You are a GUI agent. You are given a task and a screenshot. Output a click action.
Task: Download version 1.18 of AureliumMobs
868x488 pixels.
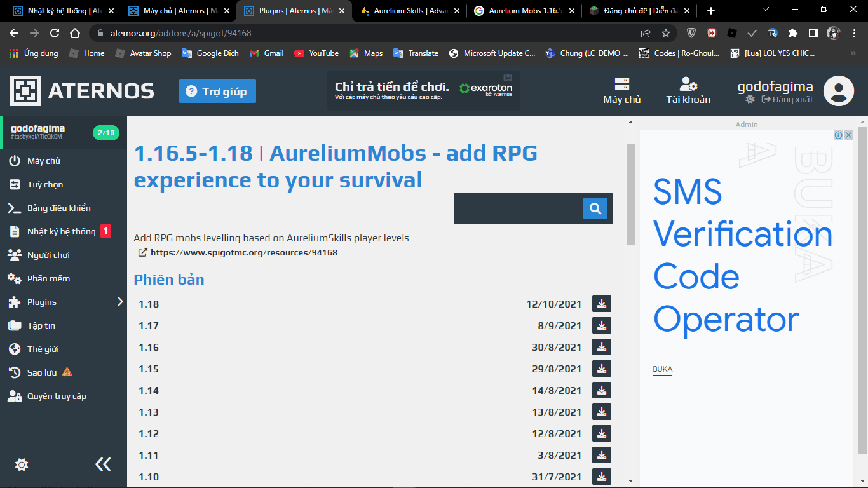coord(601,304)
